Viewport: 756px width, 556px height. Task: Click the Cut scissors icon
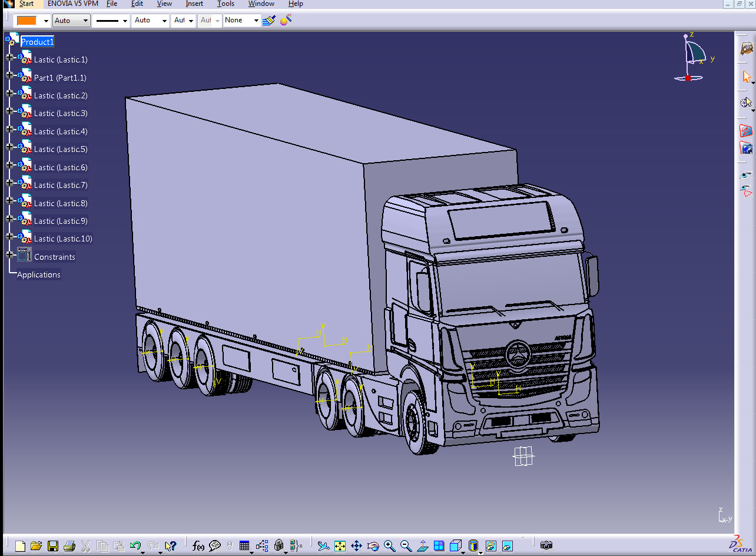85,546
